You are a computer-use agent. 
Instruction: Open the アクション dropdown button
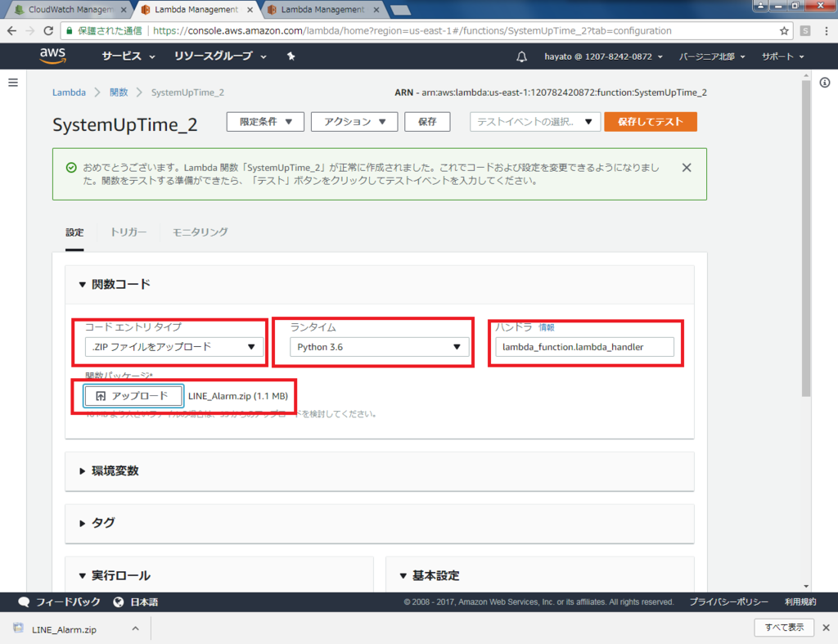pyautogui.click(x=354, y=122)
